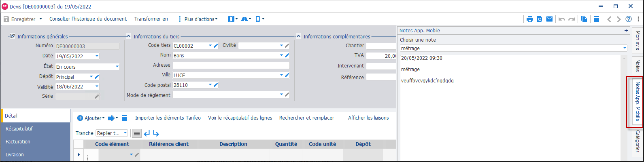Switch to the Récapitulatif tab
Screen dimensions: 644x162
(x=36, y=129)
